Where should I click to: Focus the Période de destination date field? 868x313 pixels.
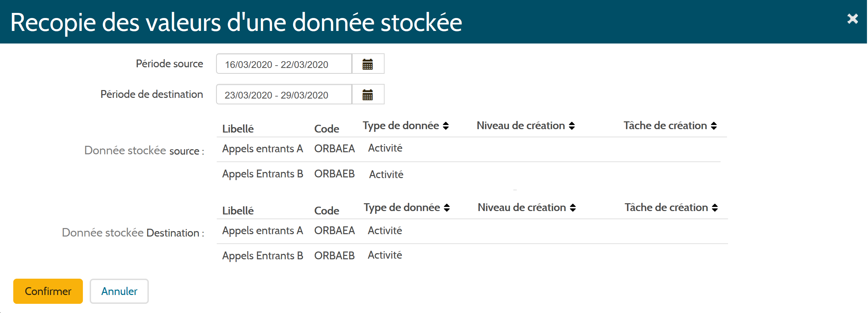[x=284, y=94]
